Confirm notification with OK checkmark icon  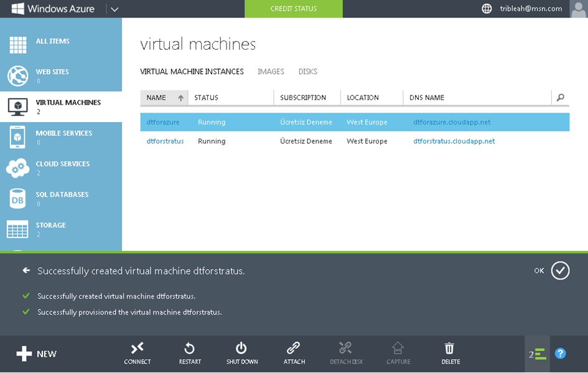560,270
